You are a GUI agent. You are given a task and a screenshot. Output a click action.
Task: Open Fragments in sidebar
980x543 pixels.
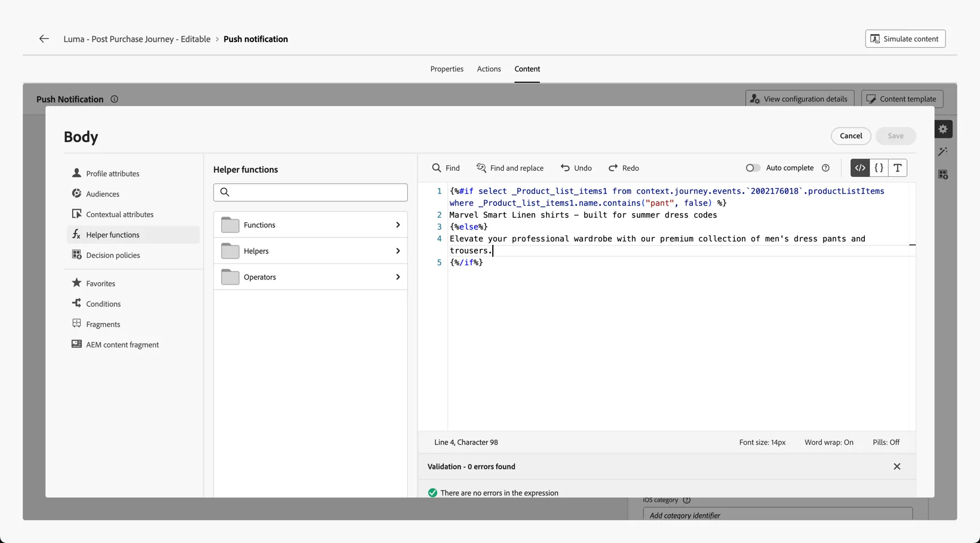[x=133, y=324]
